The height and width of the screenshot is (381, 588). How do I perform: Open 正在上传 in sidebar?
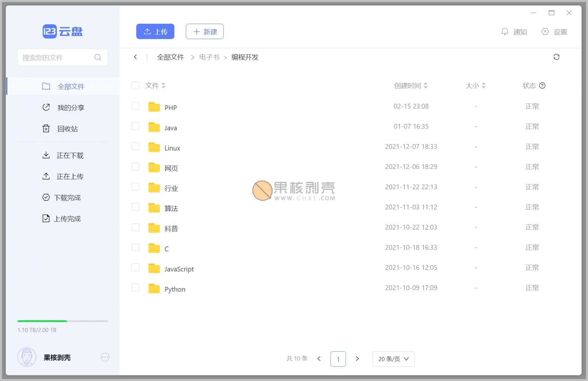(63, 176)
